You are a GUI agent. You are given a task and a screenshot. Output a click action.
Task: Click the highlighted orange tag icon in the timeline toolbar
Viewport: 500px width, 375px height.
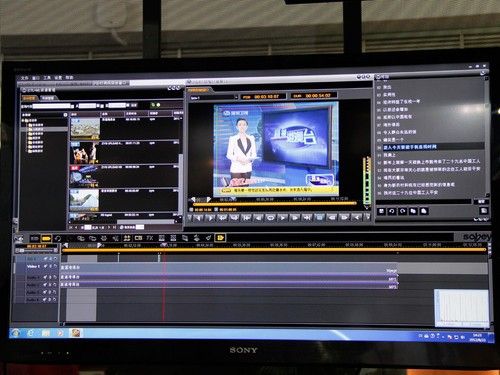tap(220, 238)
